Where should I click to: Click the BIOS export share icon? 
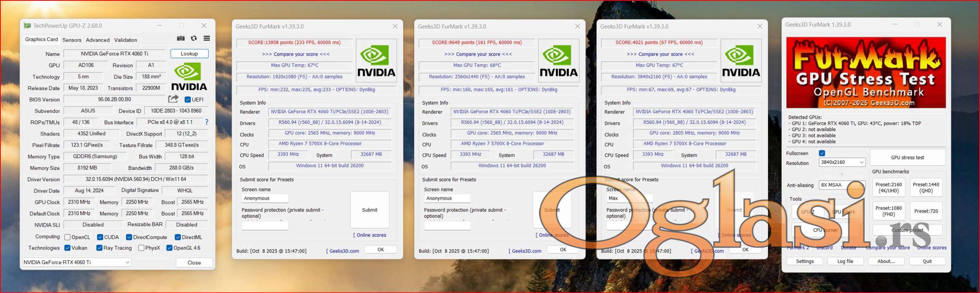point(173,99)
